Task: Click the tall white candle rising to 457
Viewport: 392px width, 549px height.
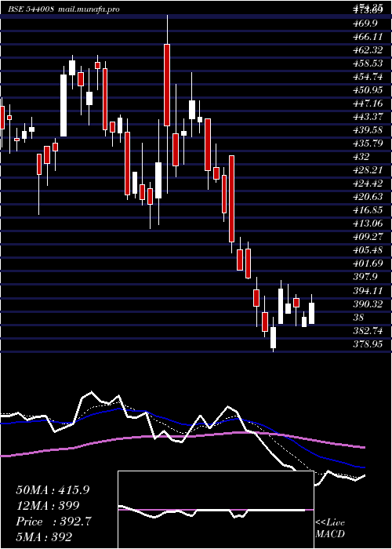Action: 64,105
